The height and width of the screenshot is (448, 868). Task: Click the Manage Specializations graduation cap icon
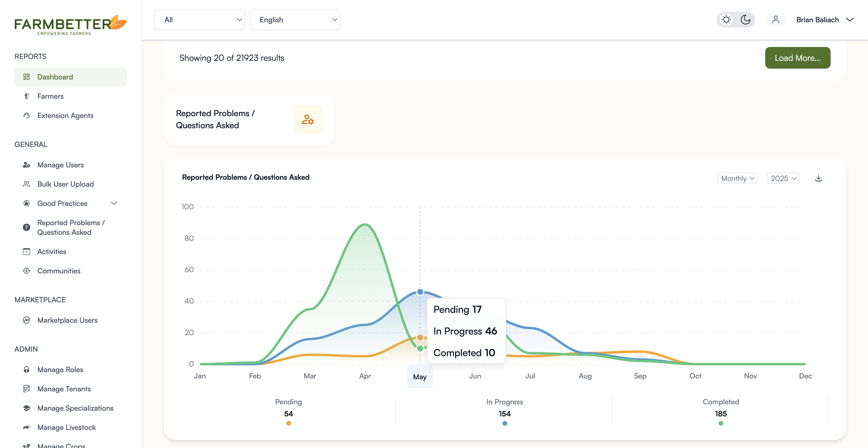pyautogui.click(x=26, y=408)
